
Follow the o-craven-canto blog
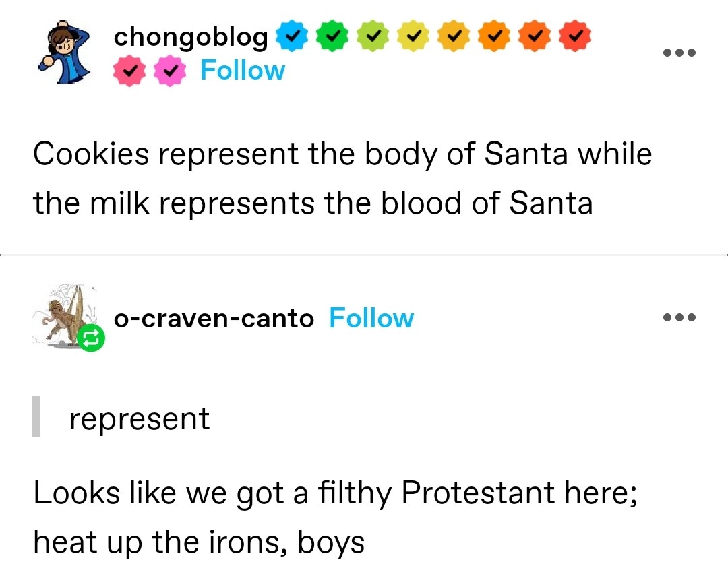click(371, 318)
